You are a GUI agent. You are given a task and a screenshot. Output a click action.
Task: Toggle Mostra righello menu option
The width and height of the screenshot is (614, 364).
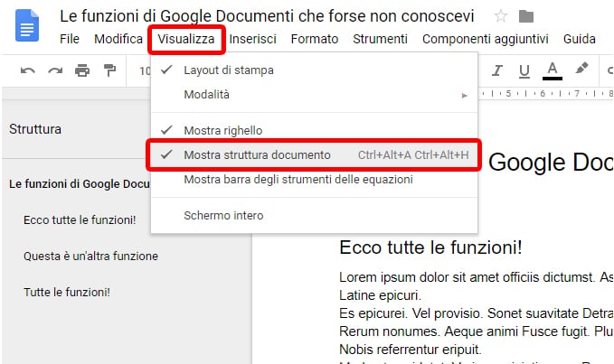pyautogui.click(x=222, y=131)
